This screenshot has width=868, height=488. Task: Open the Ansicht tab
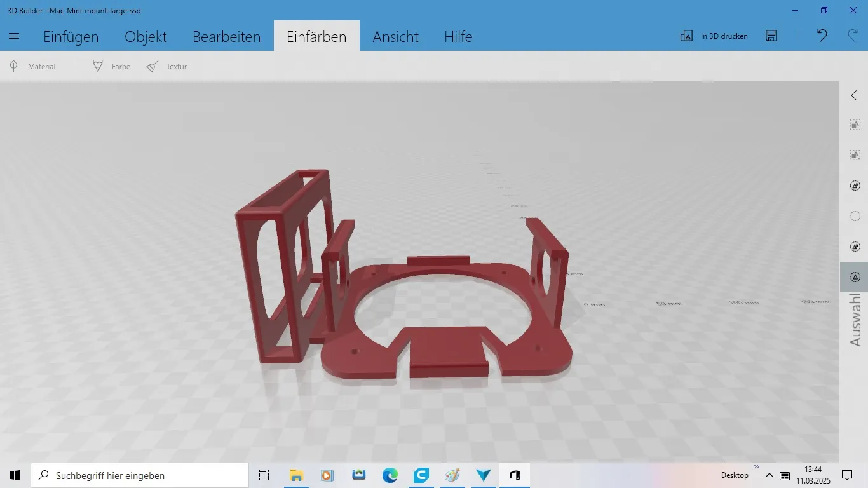click(395, 36)
